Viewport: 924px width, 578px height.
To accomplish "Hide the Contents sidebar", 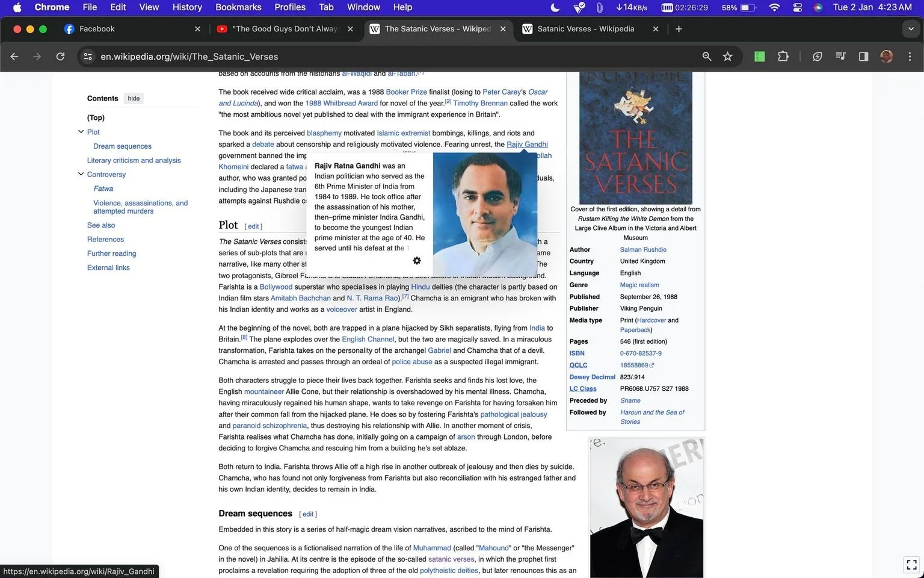I will (x=134, y=98).
